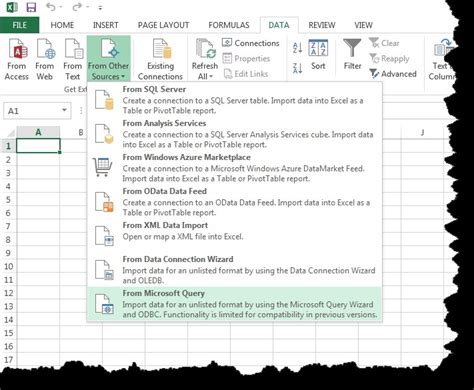Open Advanced filter options
Viewport: 474px width, 390px height.
point(393,74)
